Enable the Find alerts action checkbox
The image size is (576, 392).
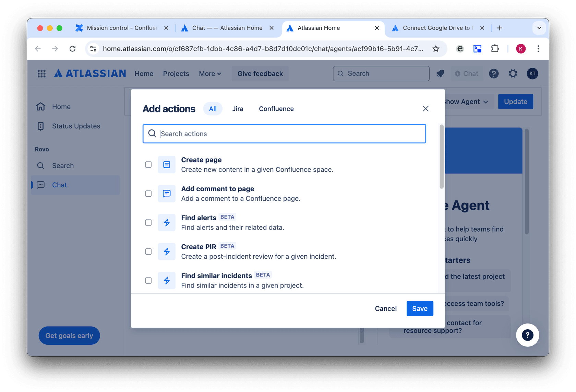point(148,223)
